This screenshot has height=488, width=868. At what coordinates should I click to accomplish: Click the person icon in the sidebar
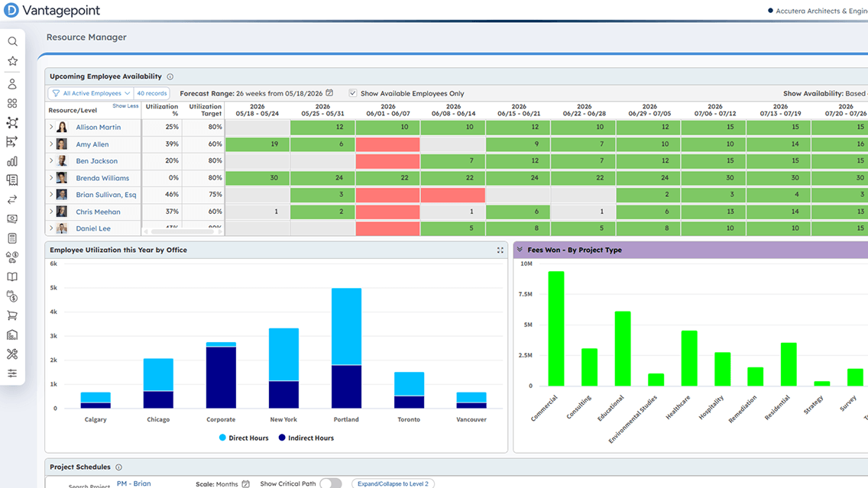12,84
